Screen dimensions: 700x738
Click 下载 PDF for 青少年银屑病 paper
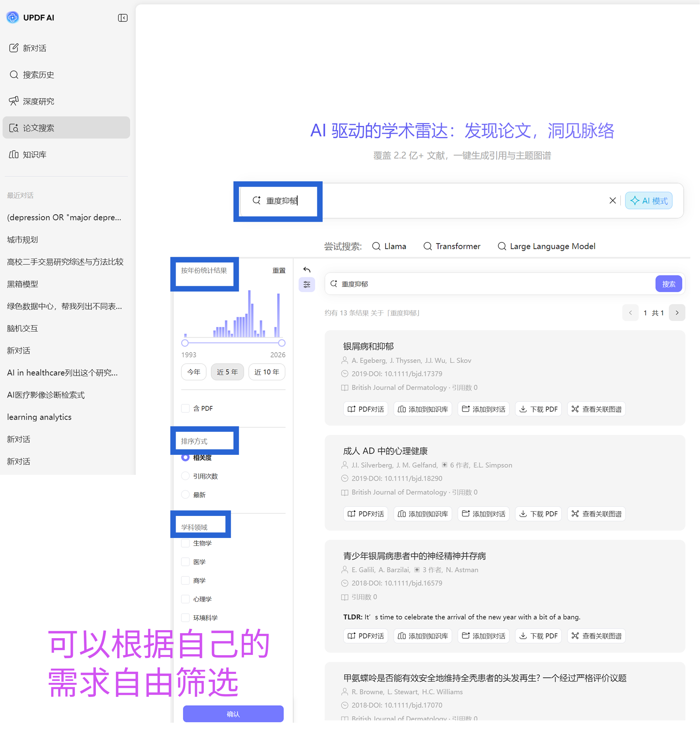point(538,636)
